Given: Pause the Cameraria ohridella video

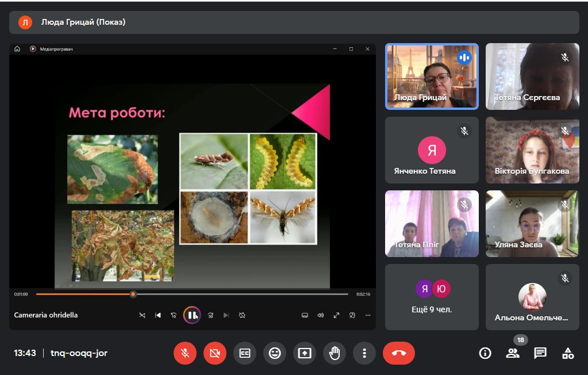Looking at the screenshot, I should [x=192, y=315].
